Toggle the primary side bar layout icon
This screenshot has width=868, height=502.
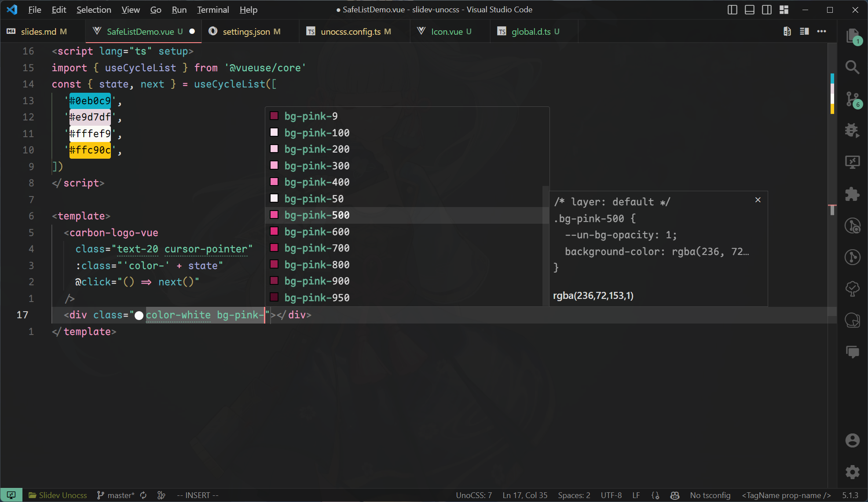click(732, 10)
